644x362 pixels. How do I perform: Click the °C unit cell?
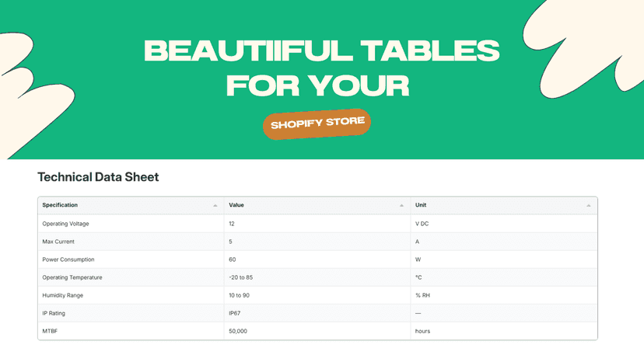click(x=504, y=277)
